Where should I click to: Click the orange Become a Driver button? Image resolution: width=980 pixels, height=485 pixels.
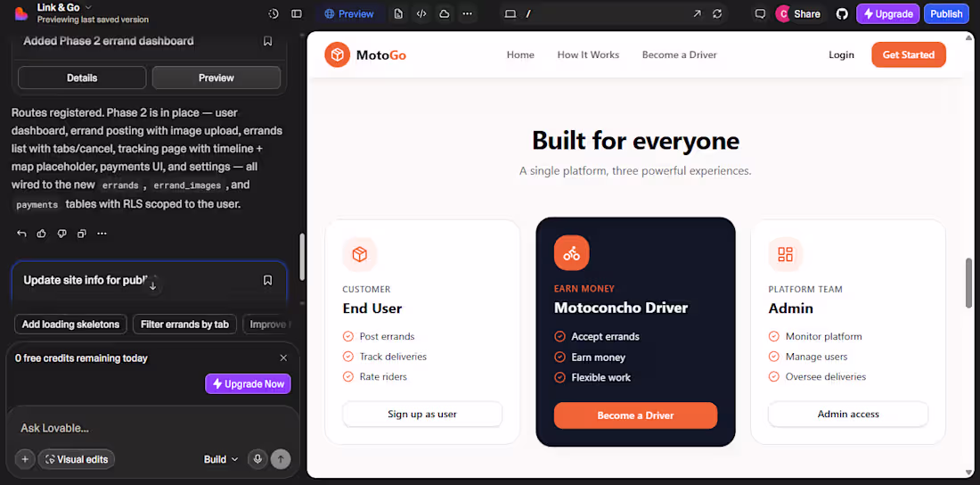635,415
